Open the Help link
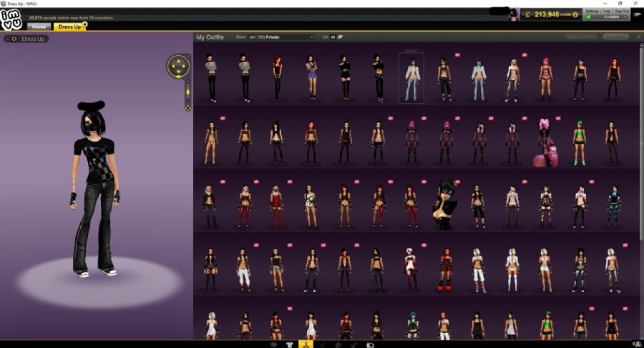The width and height of the screenshot is (644, 348). coord(607,11)
